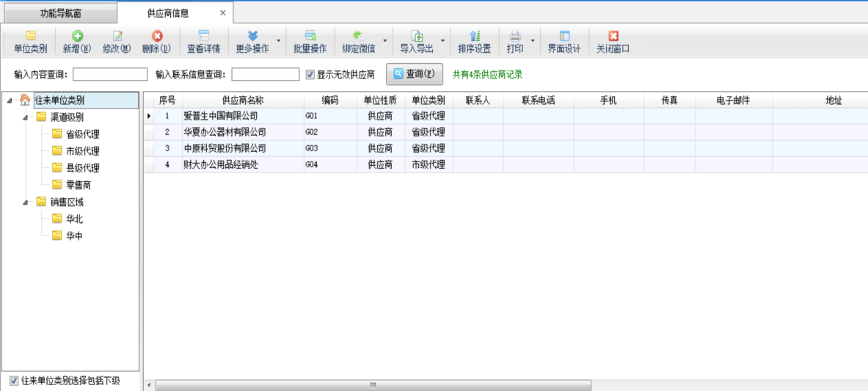The image size is (868, 391).
Task: Open the 打印 (Print) dropdown arrow
Action: pyautogui.click(x=533, y=41)
